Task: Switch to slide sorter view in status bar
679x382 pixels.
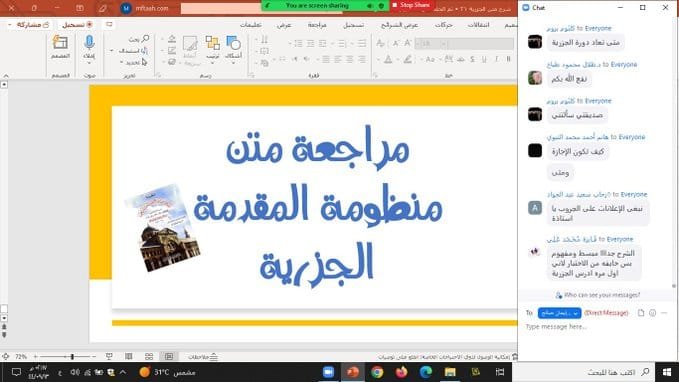Action: pos(149,356)
